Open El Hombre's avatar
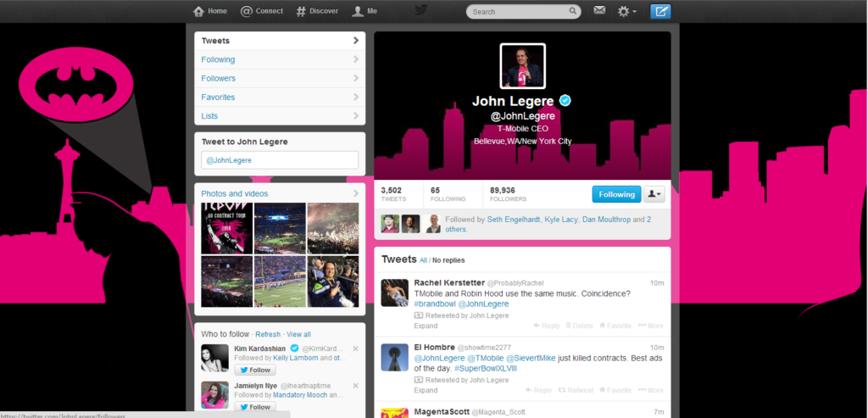 click(395, 357)
